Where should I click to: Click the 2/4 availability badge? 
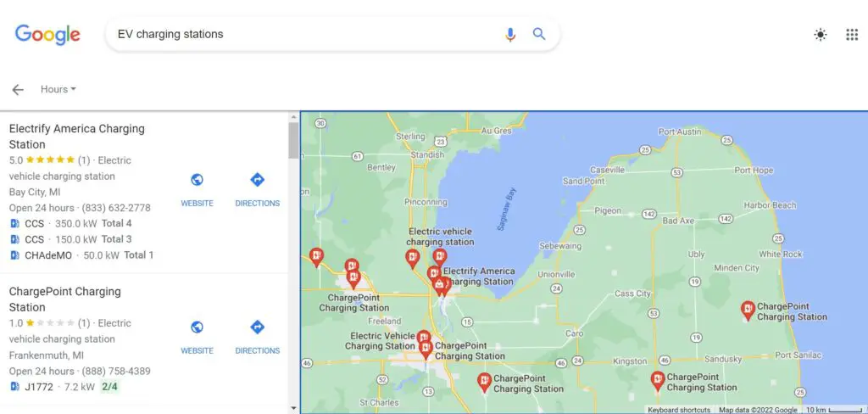[109, 387]
